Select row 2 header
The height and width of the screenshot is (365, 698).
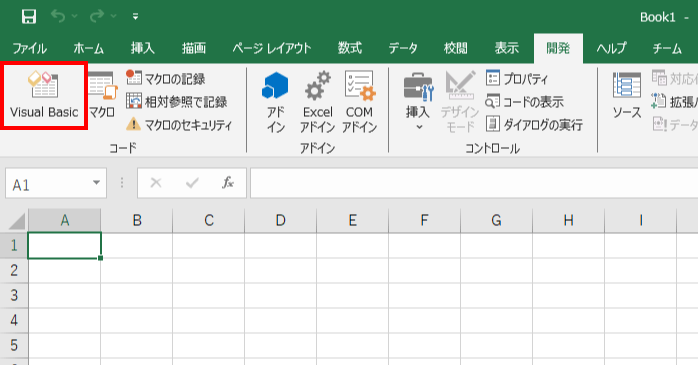coord(14,270)
